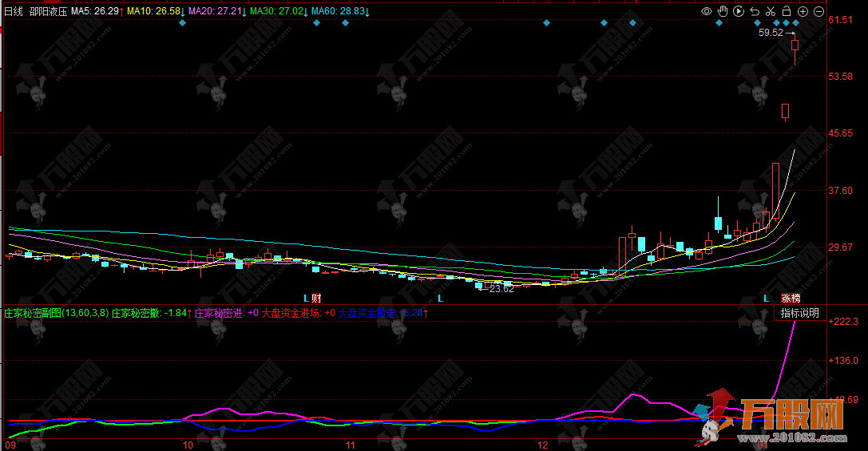Click the 邵阳液压 stock name
The height and width of the screenshot is (451, 868).
(x=48, y=11)
